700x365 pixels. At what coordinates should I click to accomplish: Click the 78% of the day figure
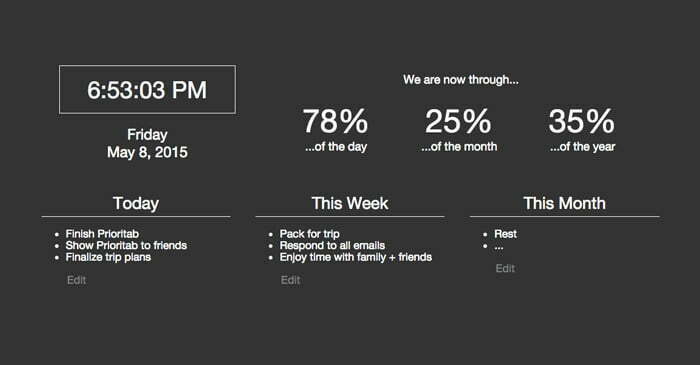(x=336, y=121)
